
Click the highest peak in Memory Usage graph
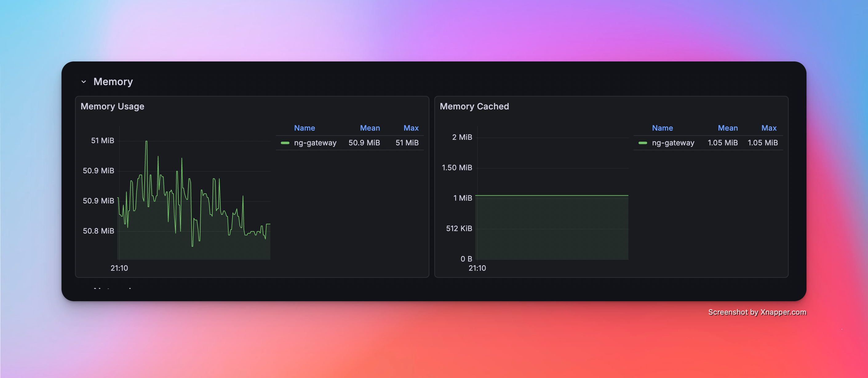click(146, 142)
